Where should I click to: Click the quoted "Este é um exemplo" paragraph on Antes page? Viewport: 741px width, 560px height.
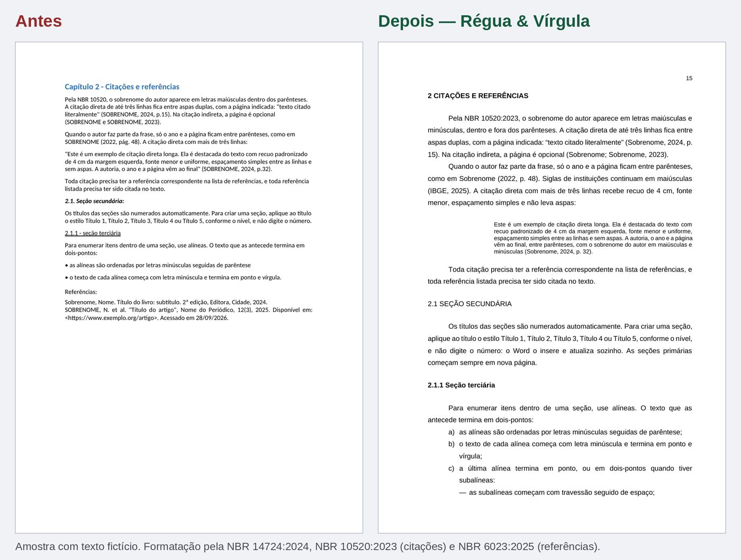tap(188, 162)
